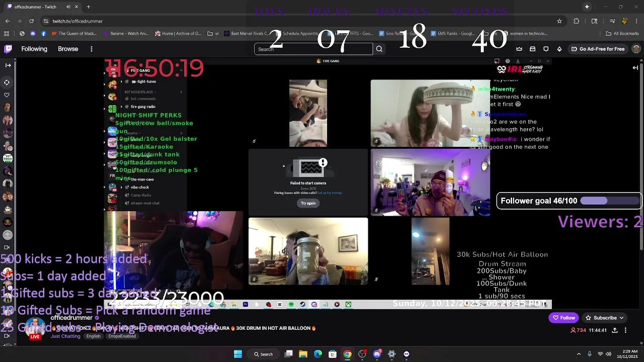Click Try again in failed camera tile
Screen dimensions: 644x362
click(x=308, y=203)
